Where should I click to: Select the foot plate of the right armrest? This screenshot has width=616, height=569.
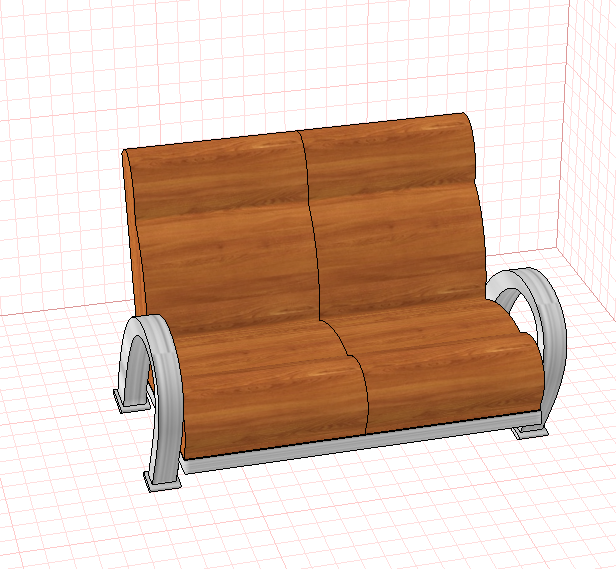click(x=530, y=431)
